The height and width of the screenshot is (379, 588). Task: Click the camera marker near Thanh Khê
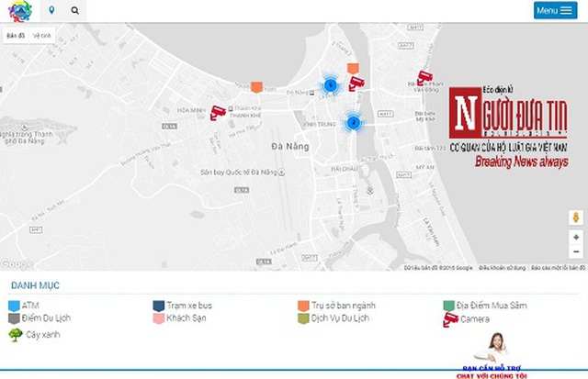tap(219, 112)
